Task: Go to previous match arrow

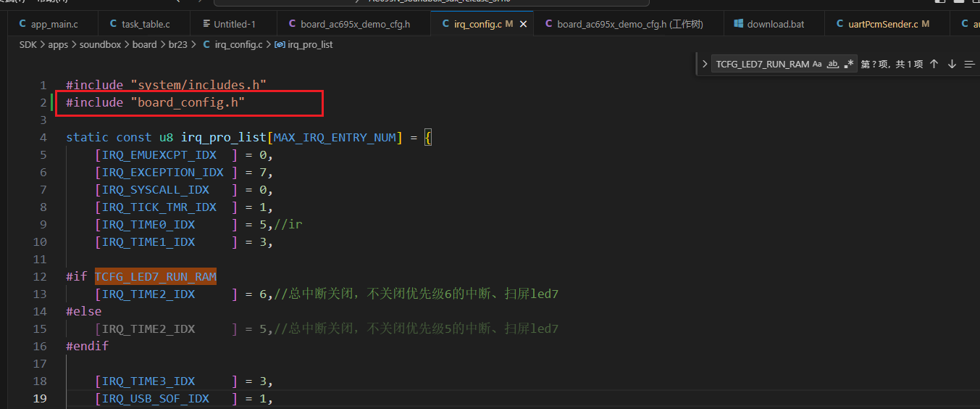Action: (x=934, y=64)
